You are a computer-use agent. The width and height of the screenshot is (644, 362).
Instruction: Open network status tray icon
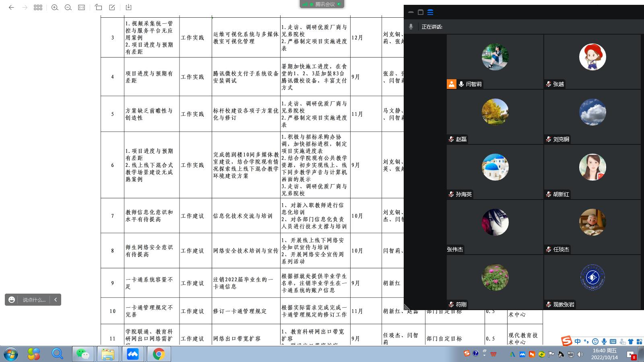tap(571, 354)
